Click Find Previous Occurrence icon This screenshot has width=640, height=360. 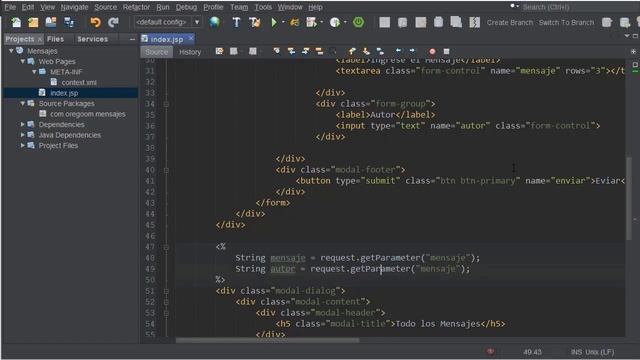[x=291, y=51]
